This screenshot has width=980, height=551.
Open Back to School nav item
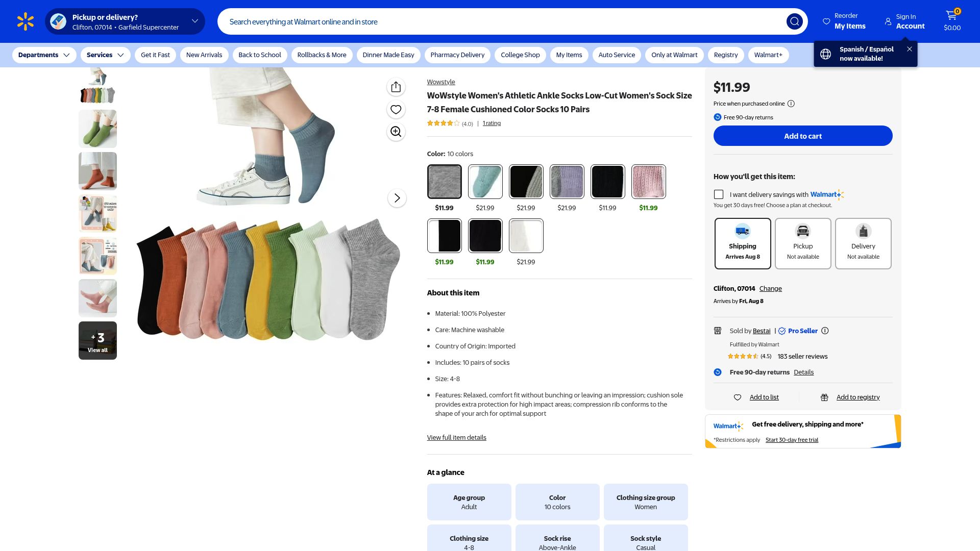[x=260, y=55]
